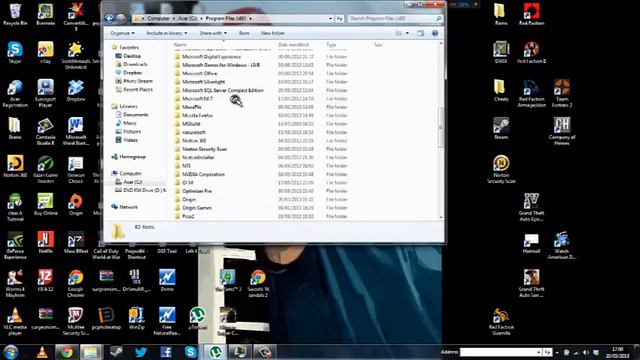Screen dimensions: 640x360
Task: Open Facebook from the taskbar
Action: (166, 352)
